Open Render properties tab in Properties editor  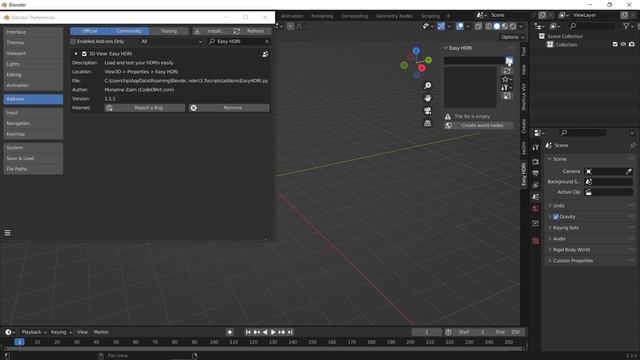pos(536,162)
